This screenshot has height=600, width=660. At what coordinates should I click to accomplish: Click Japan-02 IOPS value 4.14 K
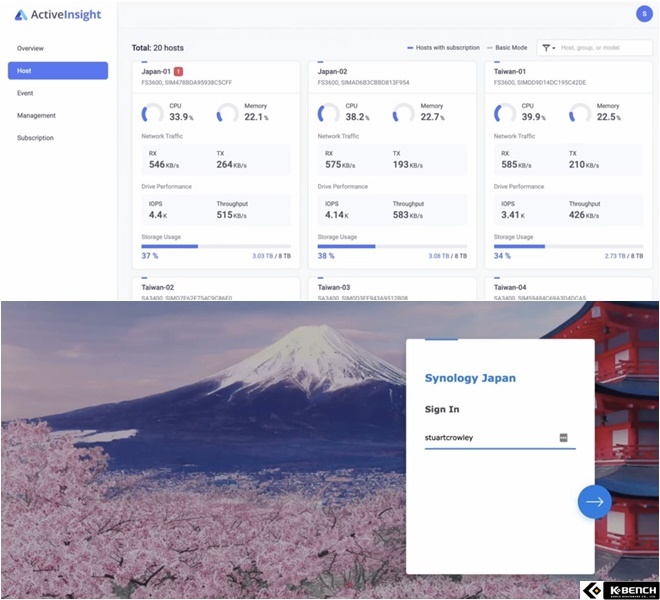(337, 215)
